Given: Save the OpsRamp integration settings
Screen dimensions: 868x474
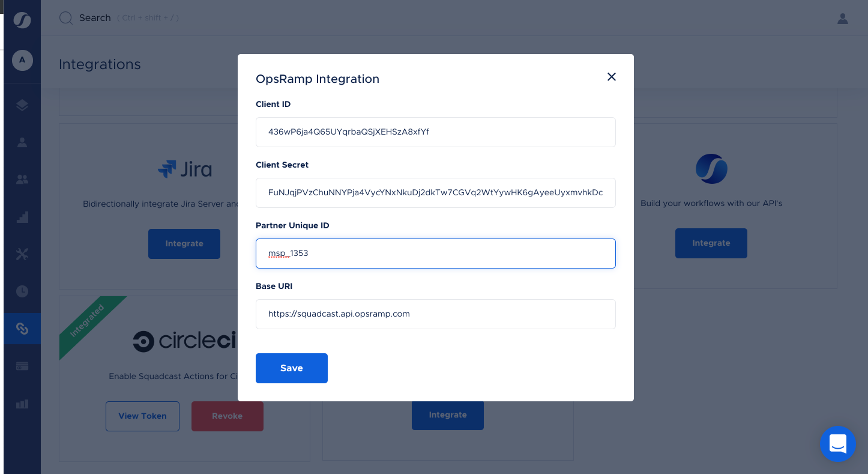Looking at the screenshot, I should (292, 368).
